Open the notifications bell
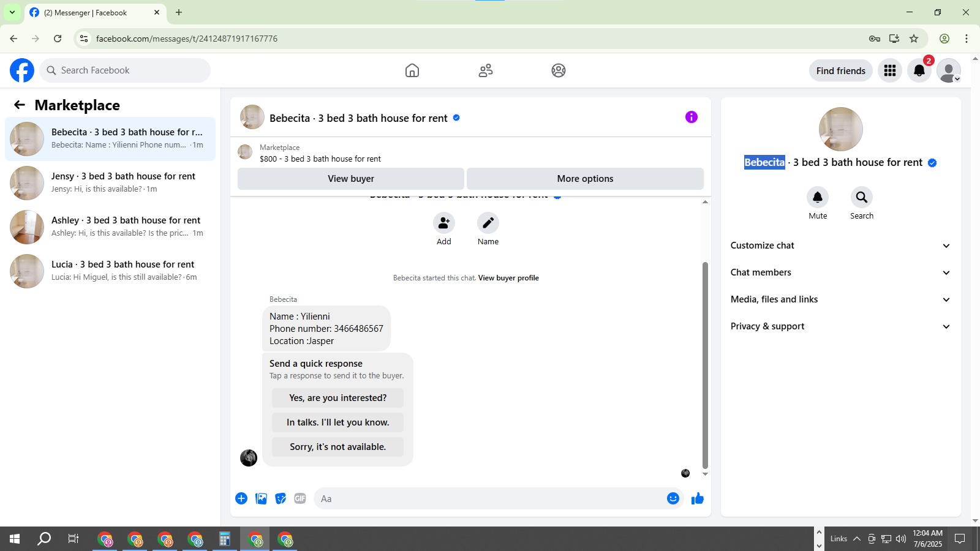Screen dimensions: 980x551 point(919,70)
